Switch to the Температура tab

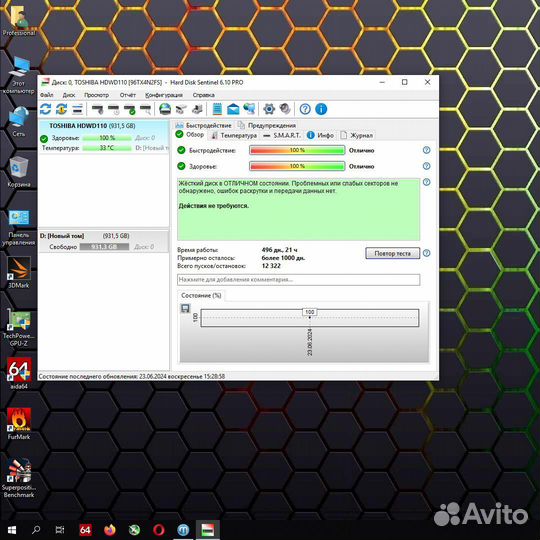coord(234,135)
